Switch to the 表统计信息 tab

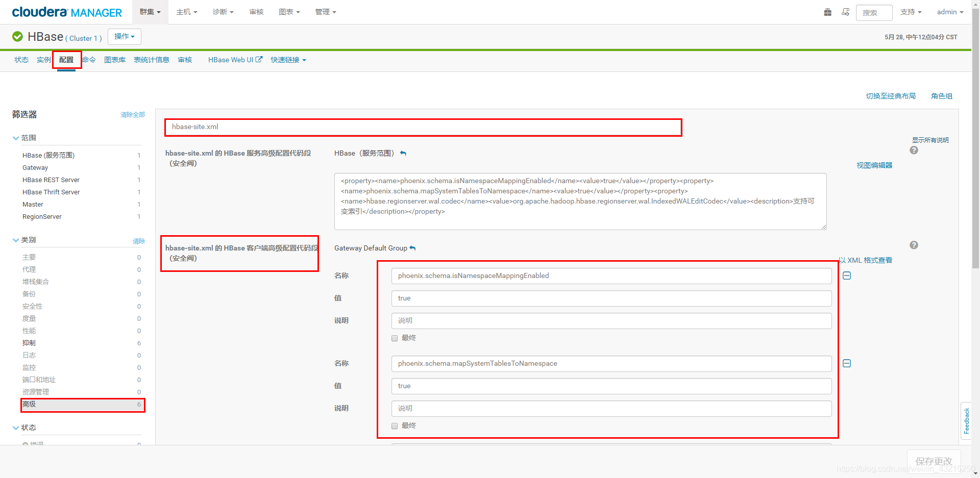tap(152, 60)
